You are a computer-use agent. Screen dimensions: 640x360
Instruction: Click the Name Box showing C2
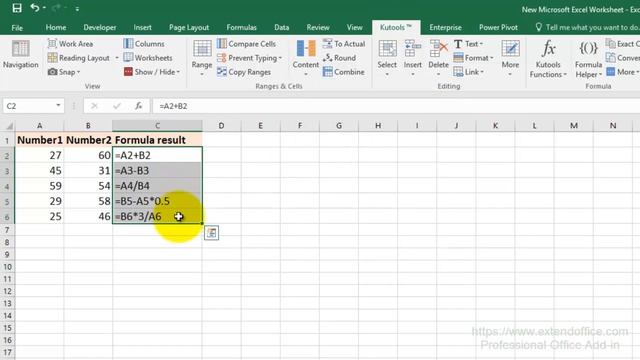28,106
